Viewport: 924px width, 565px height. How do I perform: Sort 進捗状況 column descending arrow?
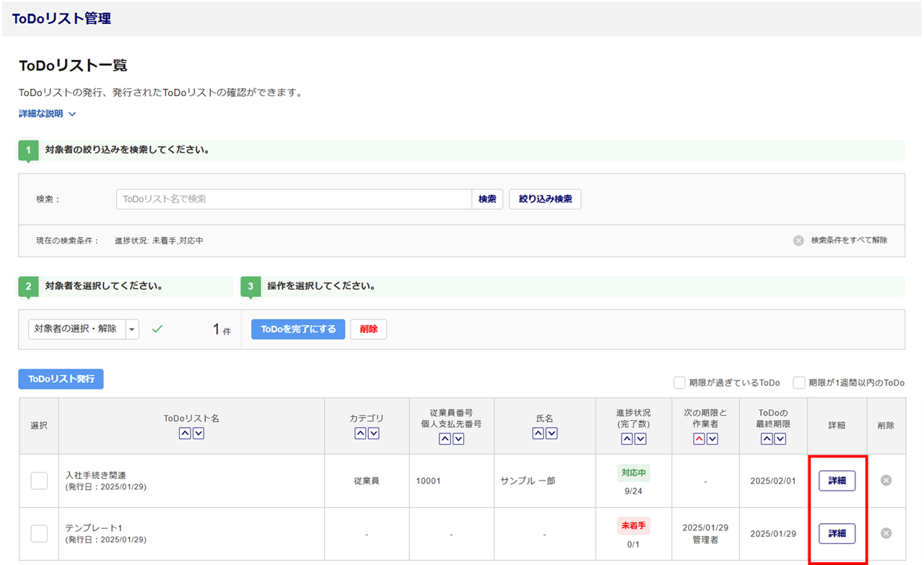pos(640,439)
